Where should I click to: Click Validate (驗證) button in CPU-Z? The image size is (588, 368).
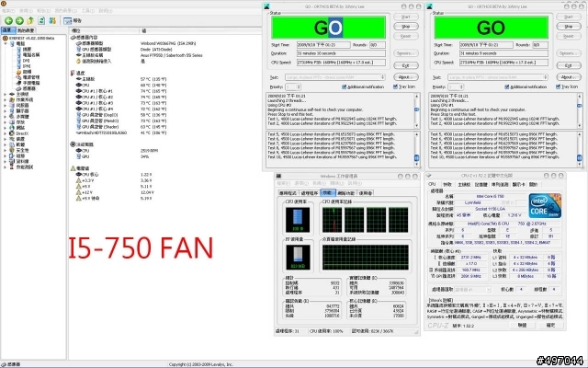(x=523, y=325)
